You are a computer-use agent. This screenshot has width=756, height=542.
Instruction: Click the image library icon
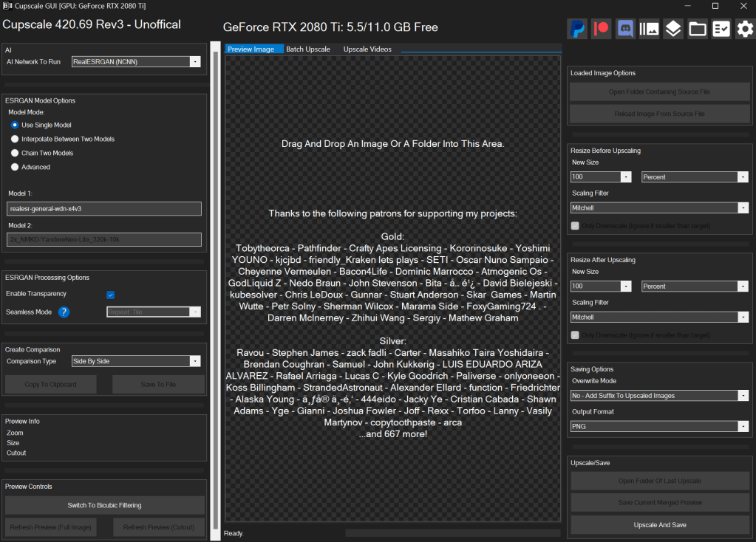point(650,29)
